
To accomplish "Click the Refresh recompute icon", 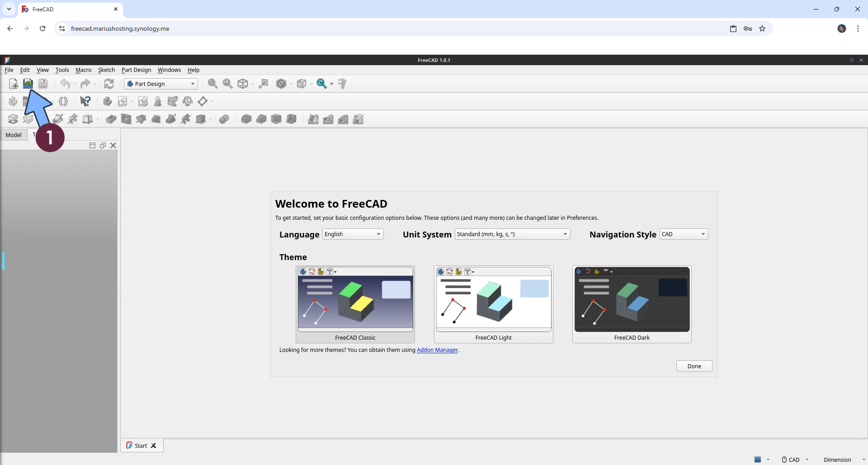I will pos(109,84).
